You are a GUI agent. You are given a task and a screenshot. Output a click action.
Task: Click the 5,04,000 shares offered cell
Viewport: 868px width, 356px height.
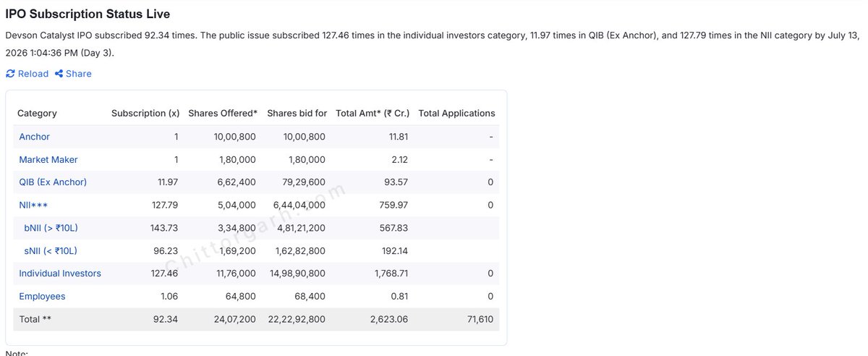point(236,205)
